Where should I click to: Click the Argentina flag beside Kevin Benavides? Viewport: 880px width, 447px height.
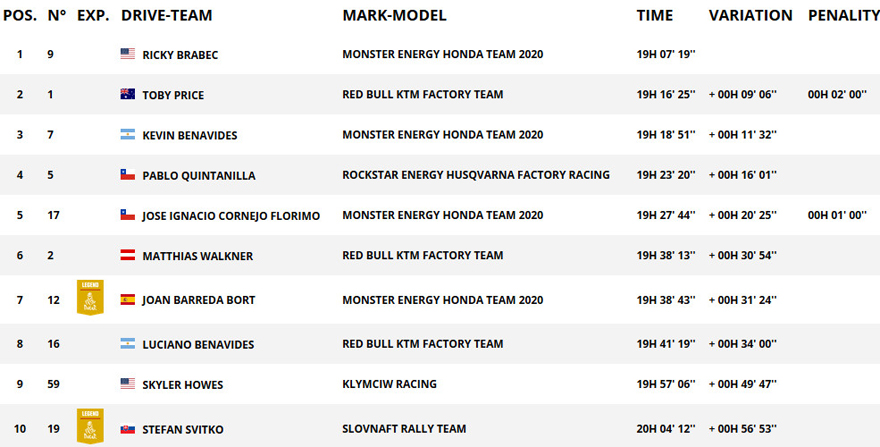click(127, 135)
